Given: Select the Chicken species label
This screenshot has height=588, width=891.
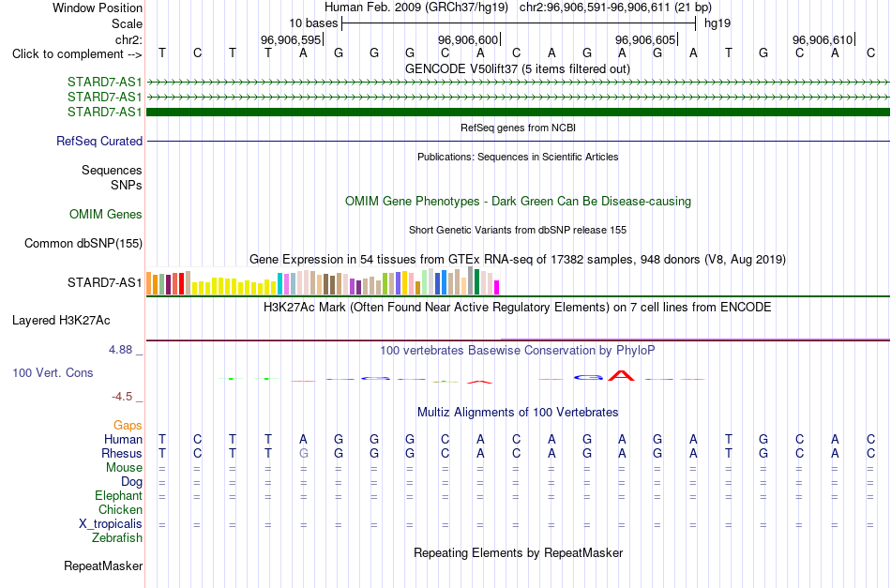Looking at the screenshot, I should (120, 509).
